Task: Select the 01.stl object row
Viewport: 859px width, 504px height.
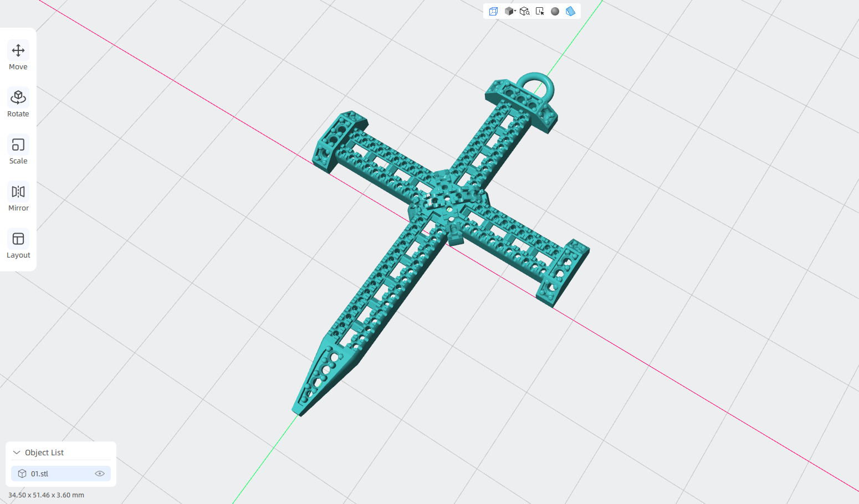Action: coord(61,474)
